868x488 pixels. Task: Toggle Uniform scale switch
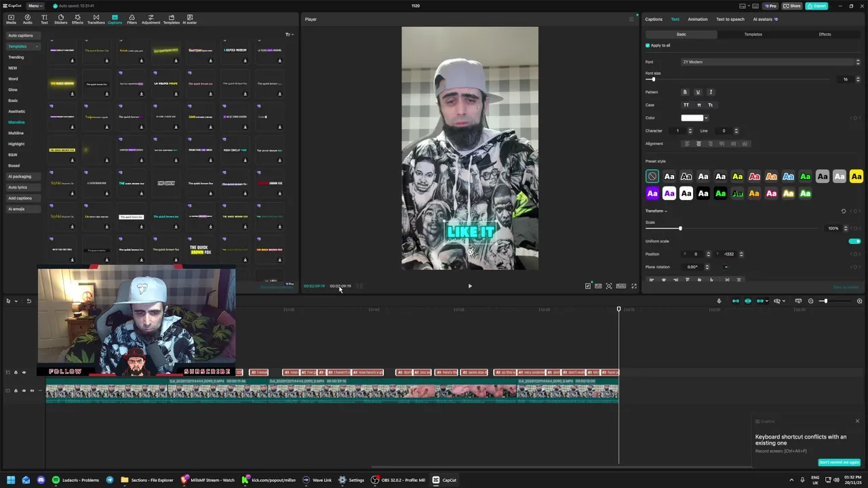click(x=854, y=241)
